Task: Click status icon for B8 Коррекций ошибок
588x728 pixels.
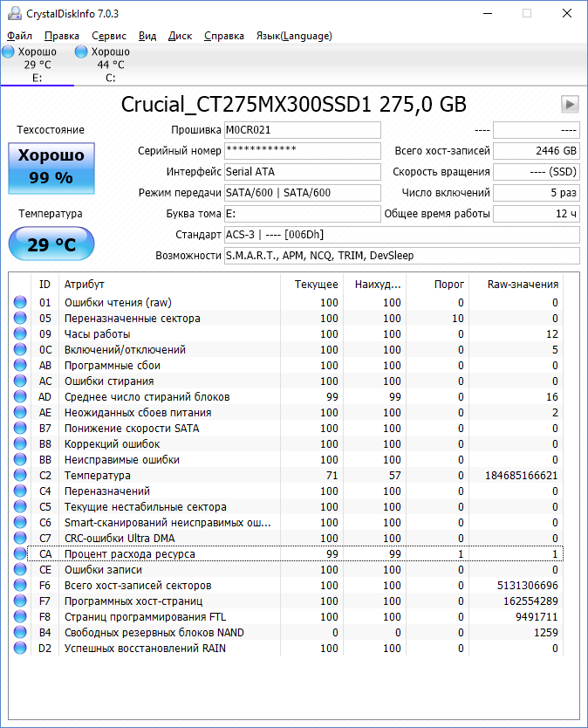Action: 20,443
